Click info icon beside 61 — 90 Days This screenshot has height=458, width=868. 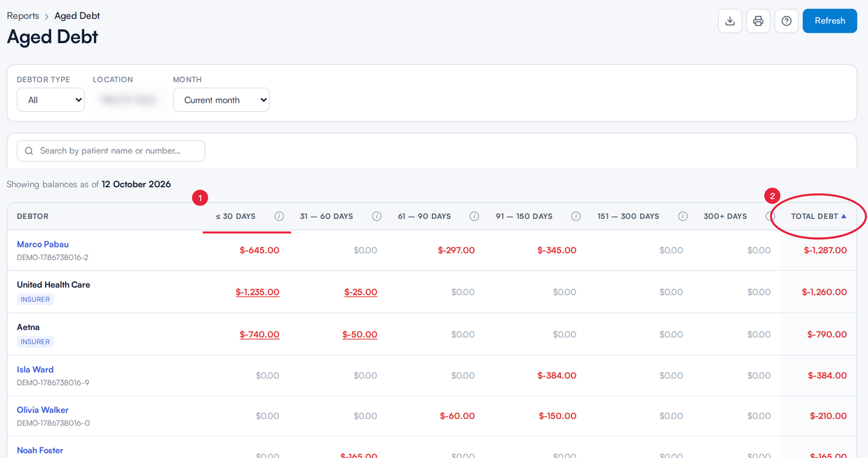(x=474, y=216)
